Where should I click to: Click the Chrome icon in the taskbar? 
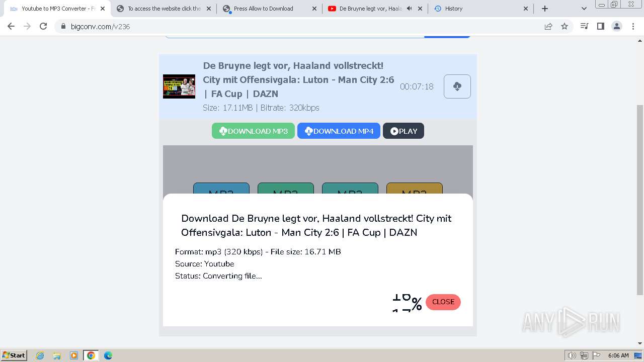pyautogui.click(x=91, y=355)
